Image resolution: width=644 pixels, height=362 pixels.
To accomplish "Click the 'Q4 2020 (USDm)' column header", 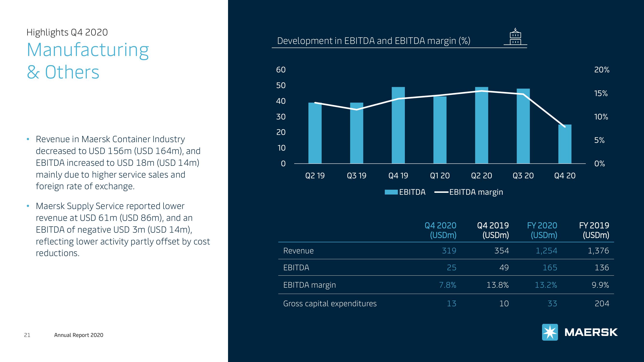I will point(441,230).
